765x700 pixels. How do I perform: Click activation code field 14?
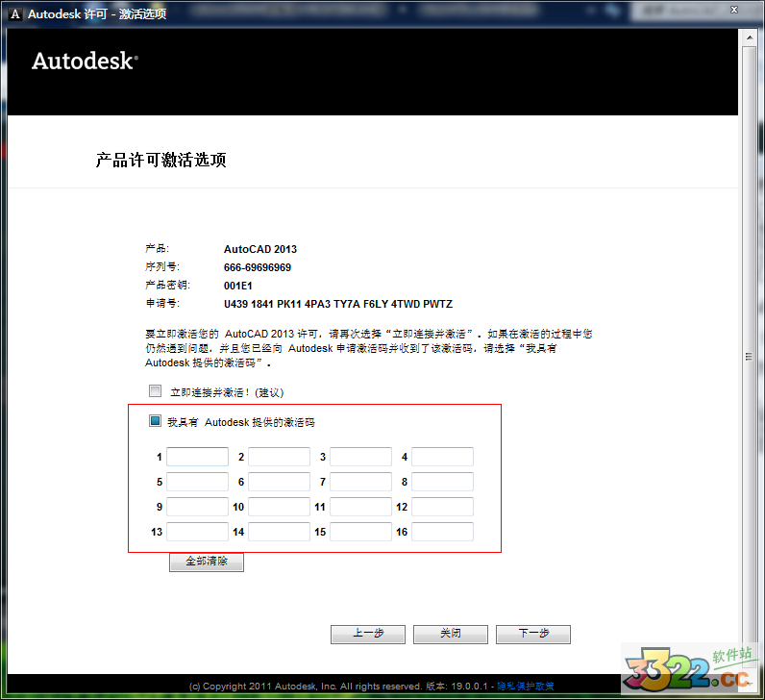279,532
